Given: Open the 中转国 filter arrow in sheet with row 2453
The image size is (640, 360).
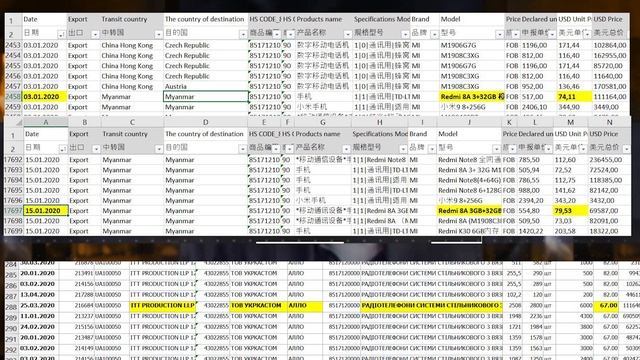Looking at the screenshot, I should pyautogui.click(x=158, y=34).
